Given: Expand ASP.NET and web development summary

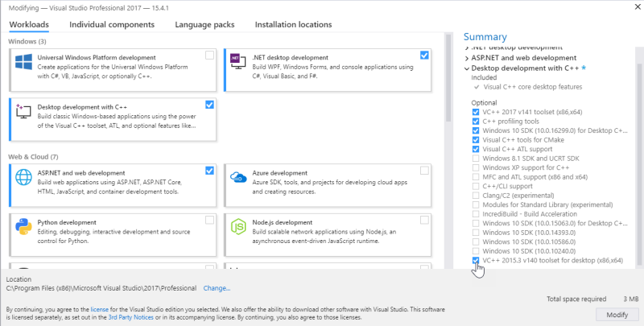Looking at the screenshot, I should point(468,58).
